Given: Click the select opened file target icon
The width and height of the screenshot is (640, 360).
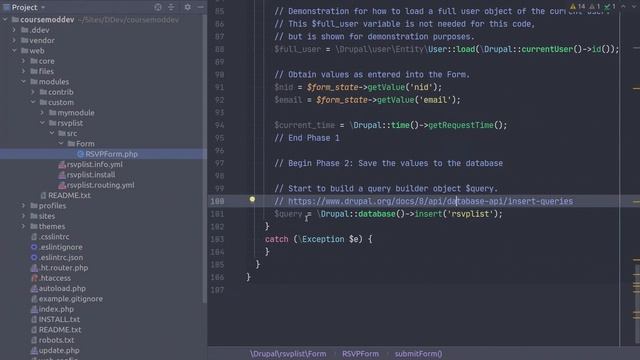Looking at the screenshot, I should [x=158, y=7].
